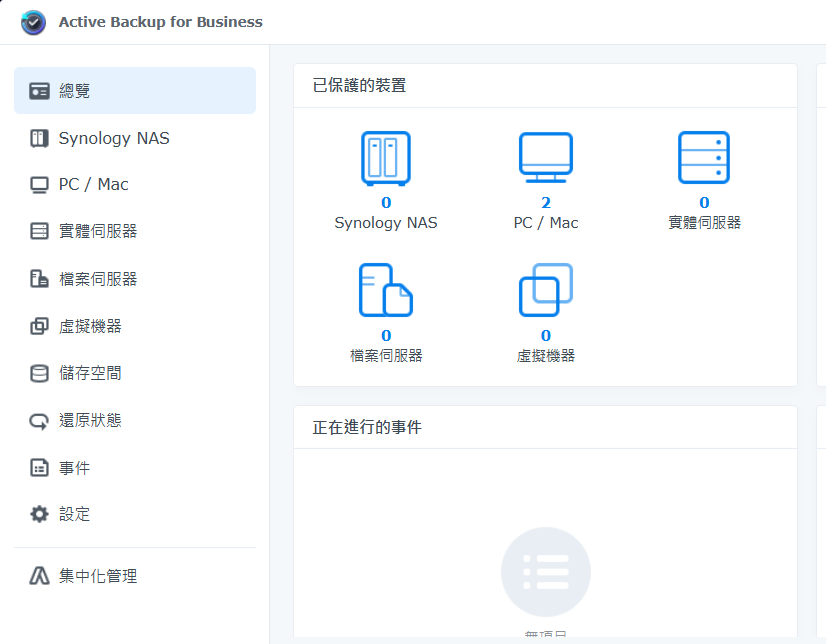Click the 還原狀態 restore sidebar icon
Image resolution: width=826 pixels, height=644 pixels.
pos(39,421)
